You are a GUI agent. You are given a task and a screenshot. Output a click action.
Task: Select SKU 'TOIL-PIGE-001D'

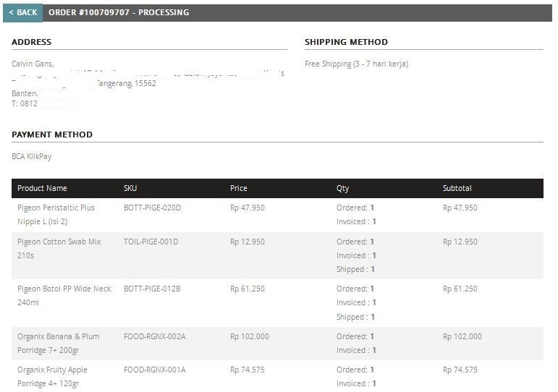(x=151, y=242)
